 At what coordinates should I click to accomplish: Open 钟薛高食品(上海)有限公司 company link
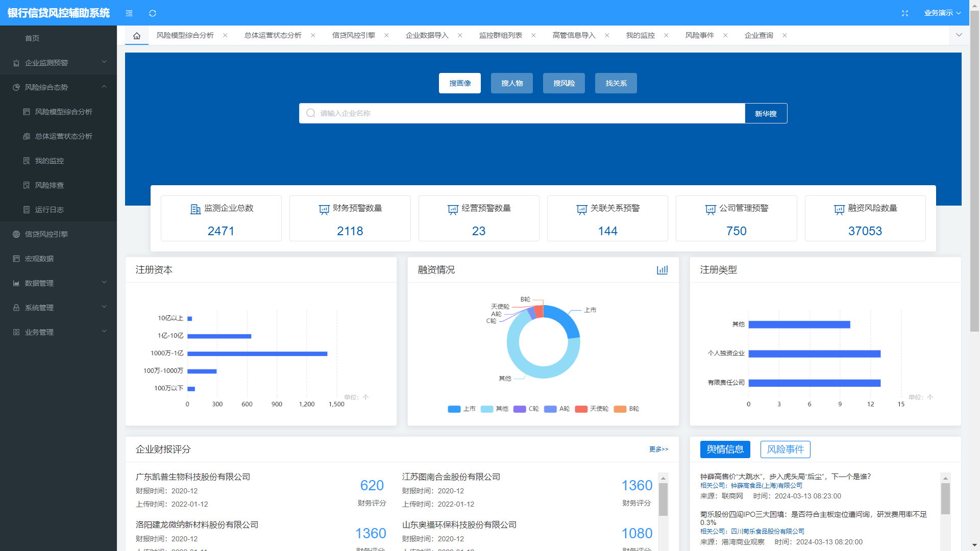(767, 486)
